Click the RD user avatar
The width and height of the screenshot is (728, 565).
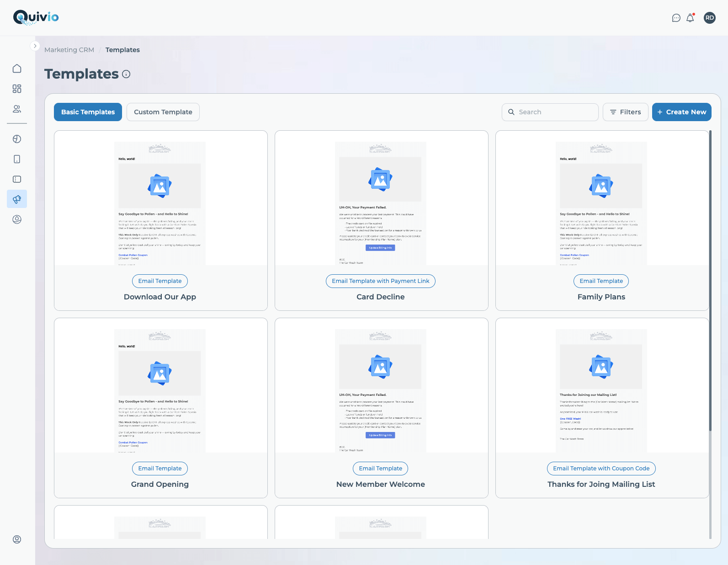point(709,18)
